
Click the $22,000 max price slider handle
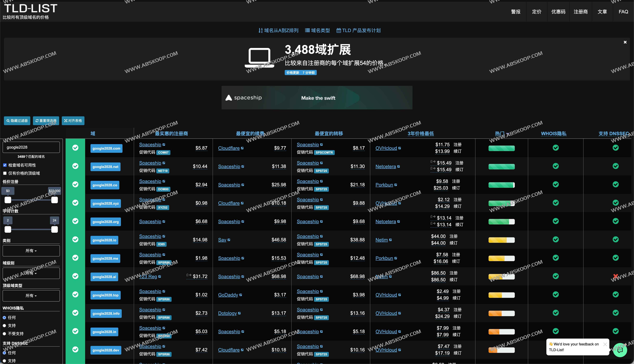pos(54,200)
